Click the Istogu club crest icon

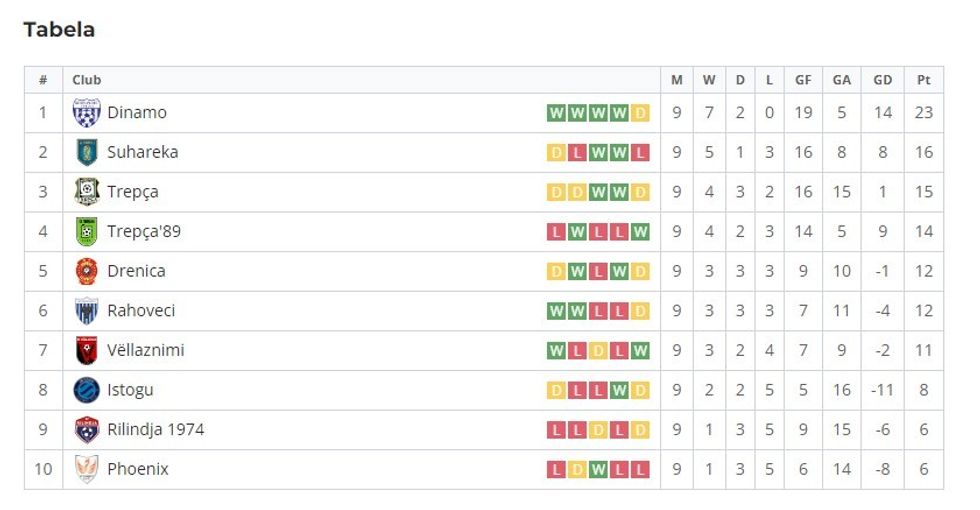pos(87,390)
